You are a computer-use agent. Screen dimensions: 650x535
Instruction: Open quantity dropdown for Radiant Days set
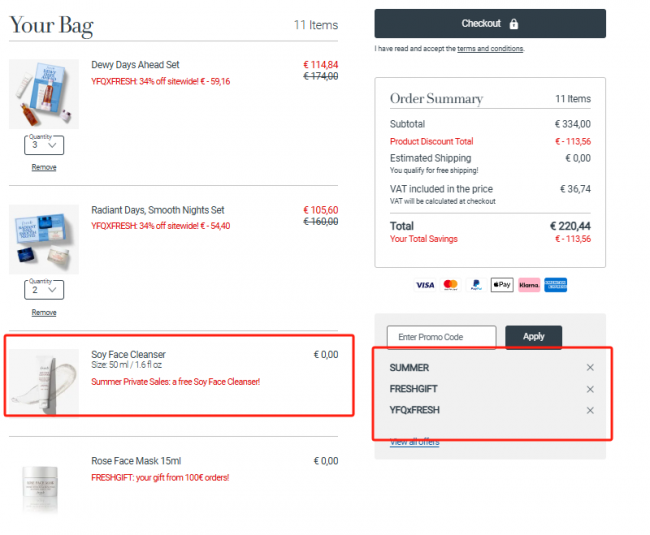pos(44,290)
